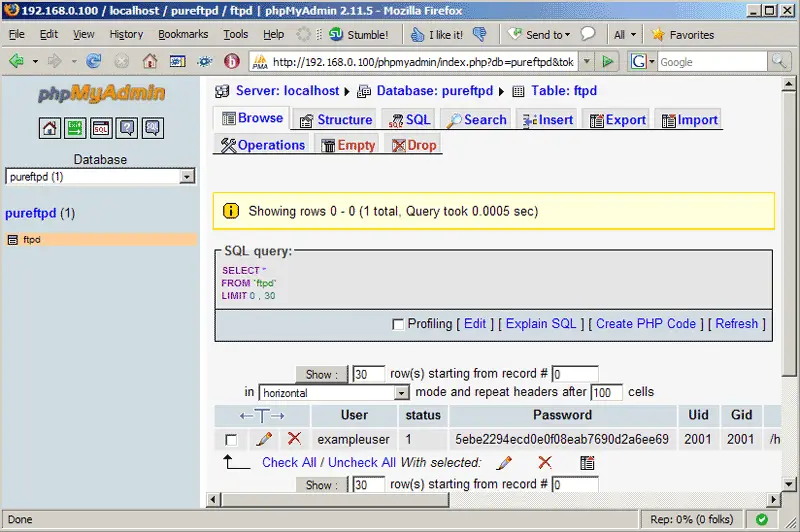Open the Back button history dropdown arrow
The width and height of the screenshot is (800, 532).
coord(35,62)
